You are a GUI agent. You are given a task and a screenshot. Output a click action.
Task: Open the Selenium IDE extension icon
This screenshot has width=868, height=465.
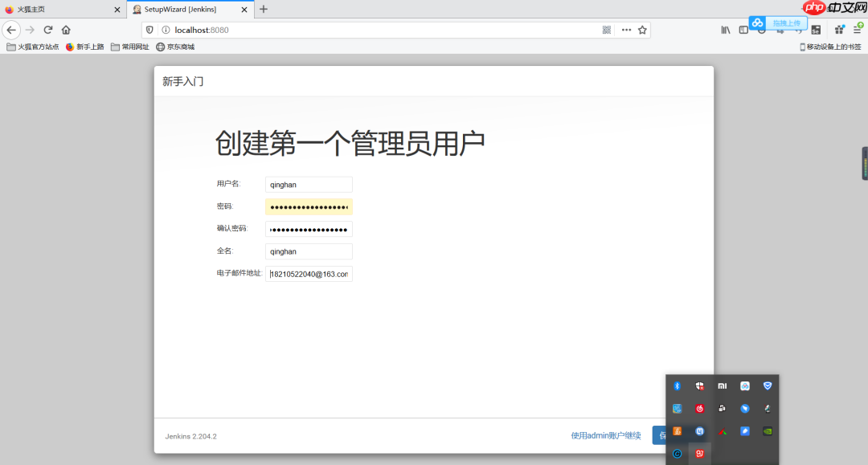[x=816, y=30]
